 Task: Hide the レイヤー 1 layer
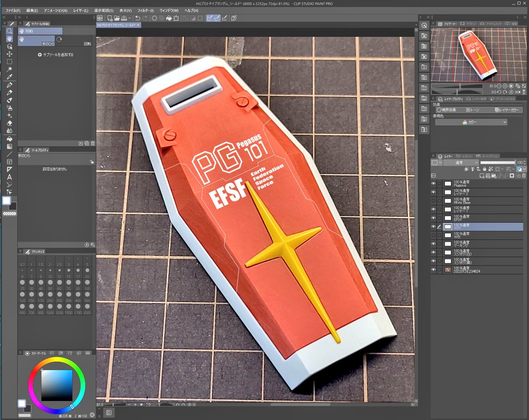[433, 209]
